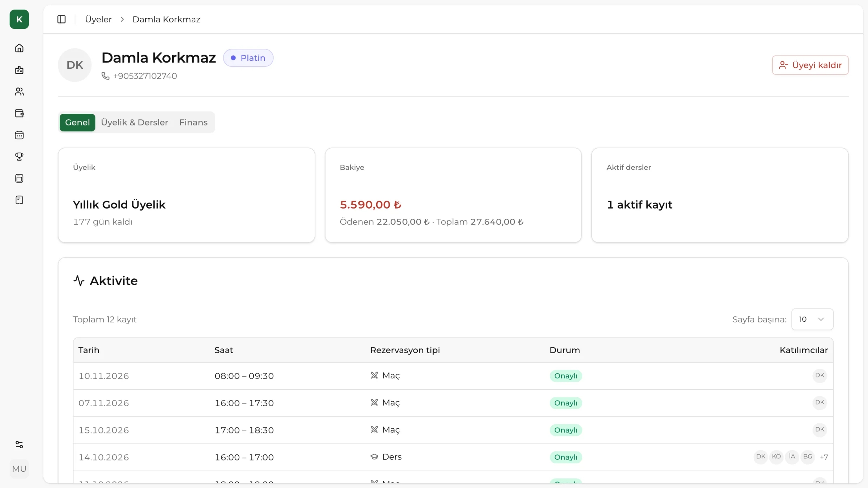The image size is (868, 488).
Task: Click the MU user avatar
Action: click(x=19, y=469)
